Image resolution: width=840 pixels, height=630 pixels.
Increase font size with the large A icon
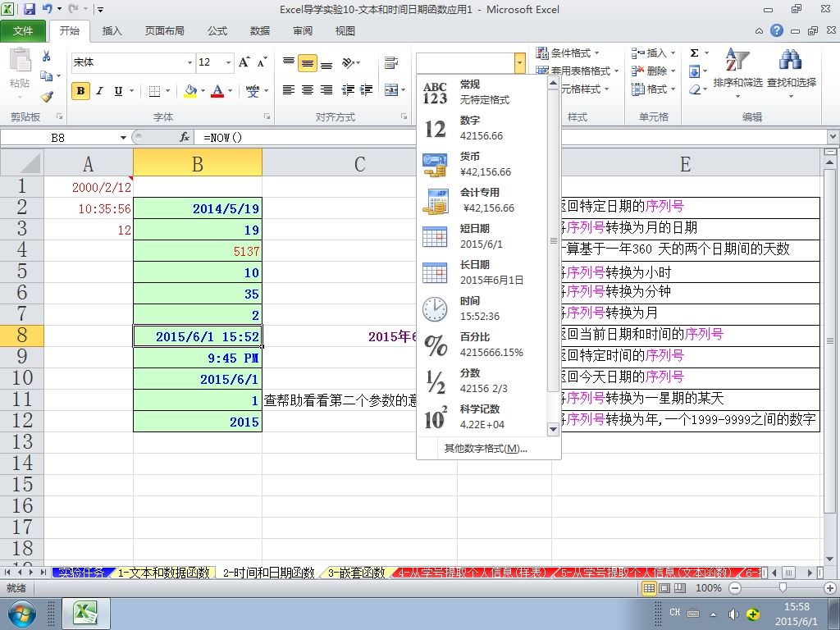pyautogui.click(x=244, y=62)
